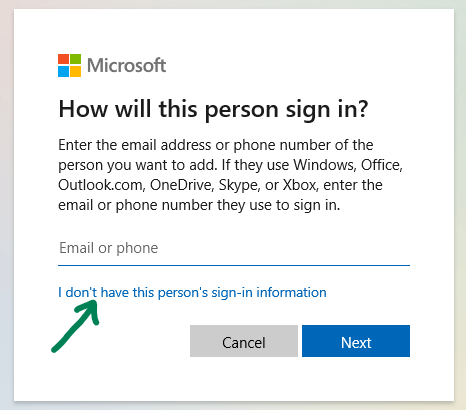
Task: Click the word "Office" in the description
Action: [x=382, y=165]
